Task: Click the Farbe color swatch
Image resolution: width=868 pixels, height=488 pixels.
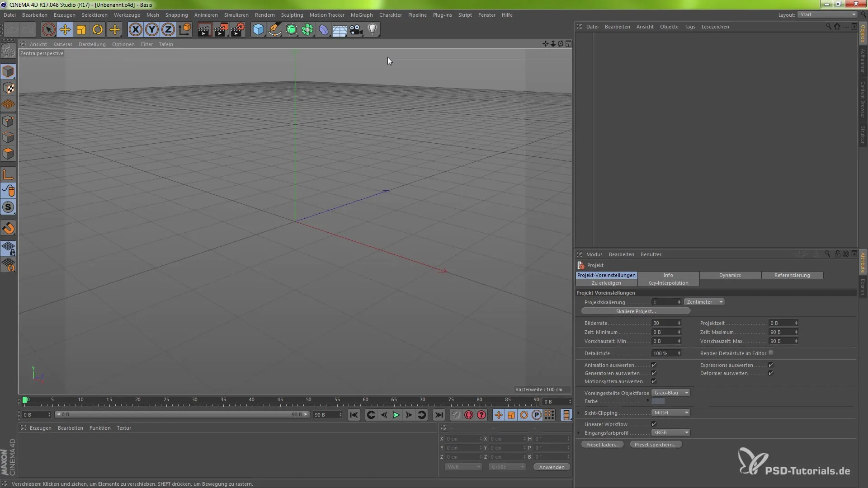Action: point(658,401)
